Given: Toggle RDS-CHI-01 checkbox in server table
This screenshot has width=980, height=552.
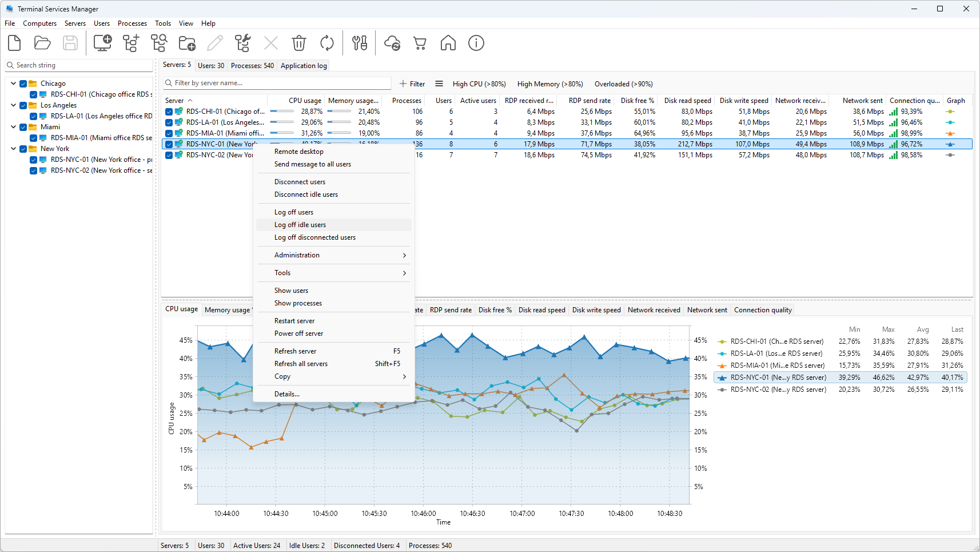Looking at the screenshot, I should [x=169, y=112].
